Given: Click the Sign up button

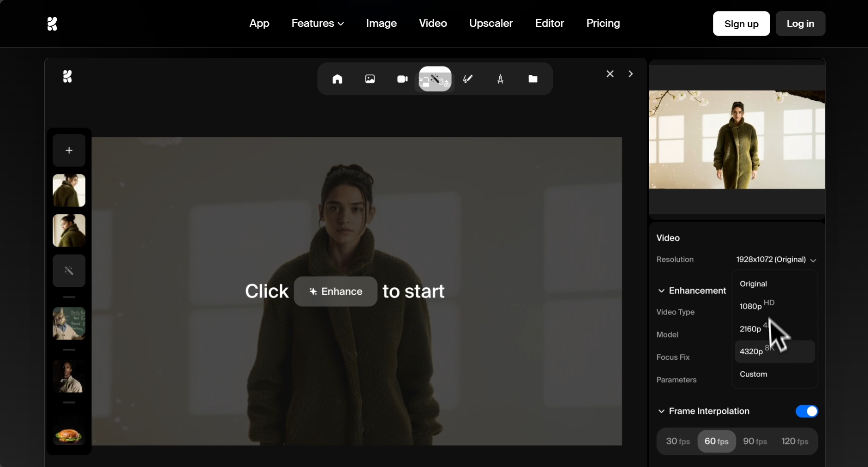Looking at the screenshot, I should click(741, 24).
